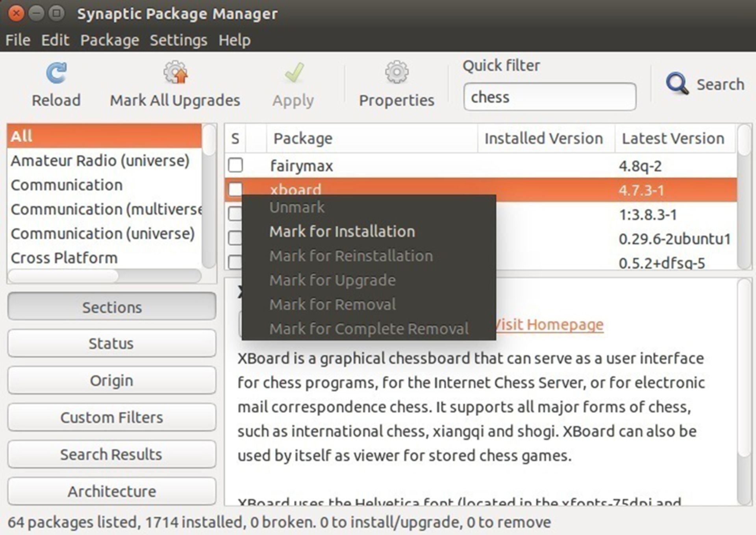Click Mark for Complete Removal entry
Screen dimensions: 756x535
pos(369,329)
